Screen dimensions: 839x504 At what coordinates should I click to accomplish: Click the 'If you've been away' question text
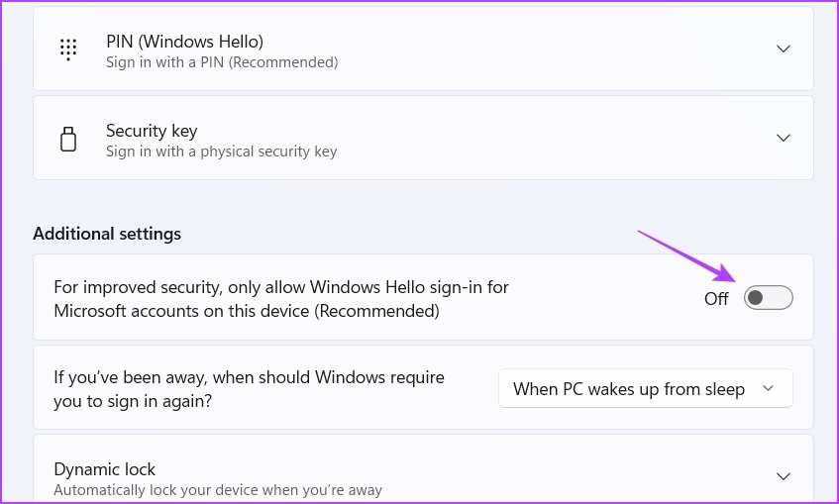(249, 389)
